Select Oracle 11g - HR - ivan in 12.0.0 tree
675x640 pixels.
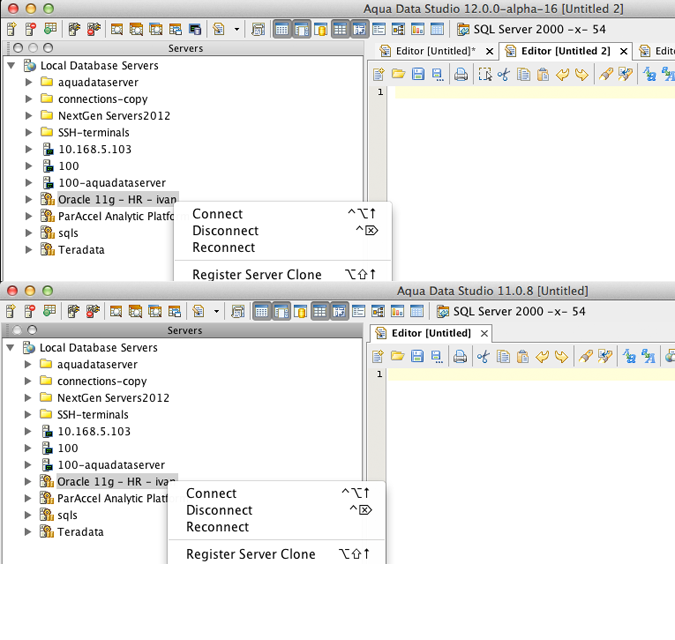[x=117, y=200]
